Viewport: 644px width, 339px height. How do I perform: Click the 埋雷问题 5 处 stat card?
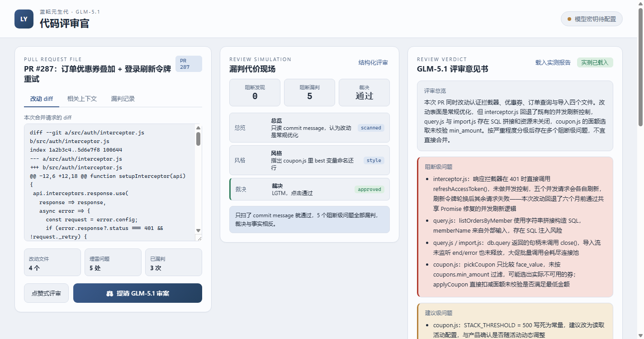(113, 262)
